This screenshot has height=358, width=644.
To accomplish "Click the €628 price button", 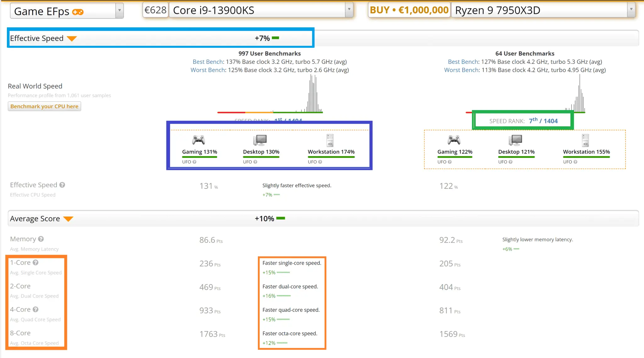I will click(x=155, y=10).
